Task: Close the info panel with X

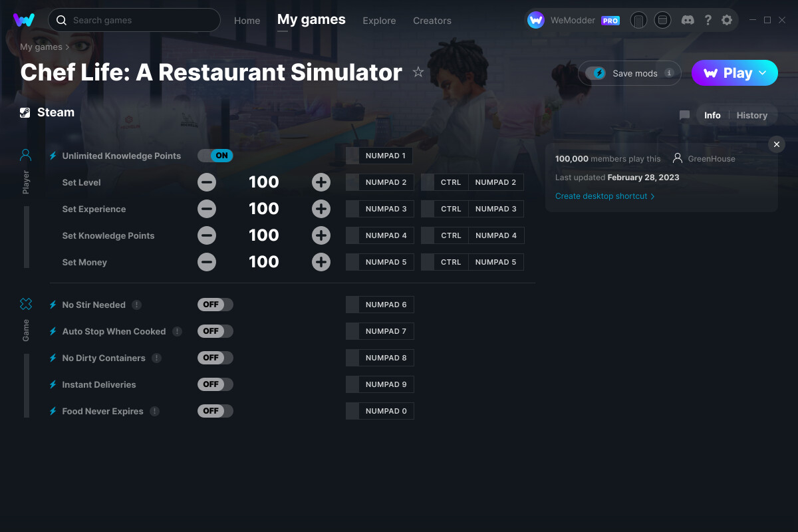Action: 777,144
